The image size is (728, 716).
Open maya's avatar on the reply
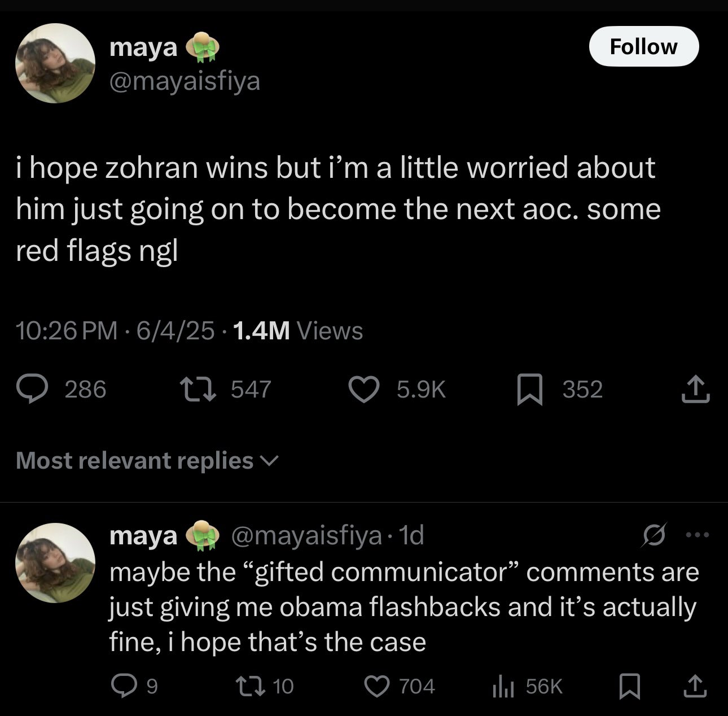(55, 563)
